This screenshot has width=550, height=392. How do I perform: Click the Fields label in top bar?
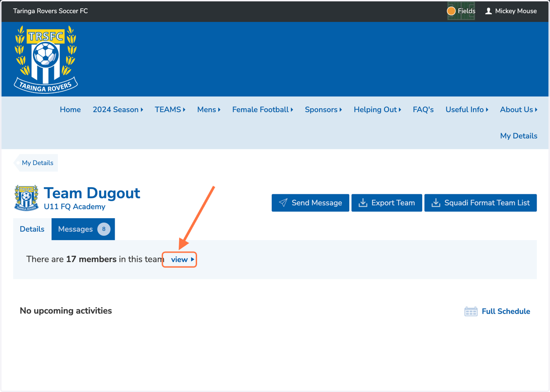click(x=467, y=11)
